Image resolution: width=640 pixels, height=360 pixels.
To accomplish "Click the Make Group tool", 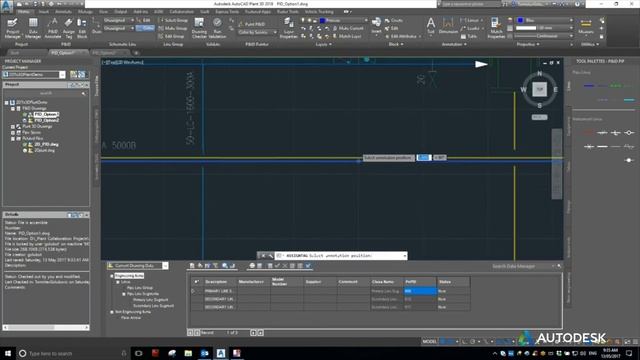I will tap(173, 28).
